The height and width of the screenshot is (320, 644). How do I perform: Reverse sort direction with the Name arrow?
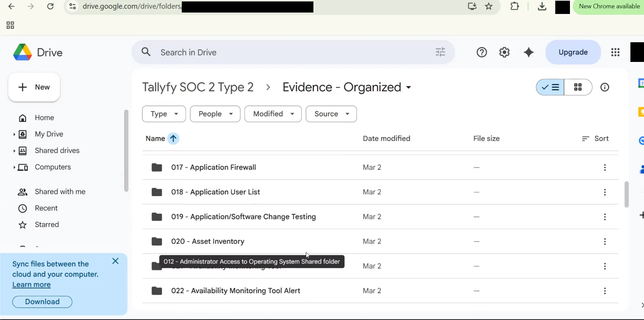tap(173, 139)
